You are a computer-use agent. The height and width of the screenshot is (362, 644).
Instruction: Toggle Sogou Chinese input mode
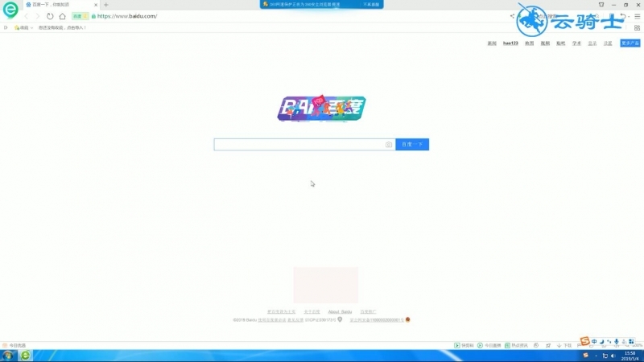[594, 341]
